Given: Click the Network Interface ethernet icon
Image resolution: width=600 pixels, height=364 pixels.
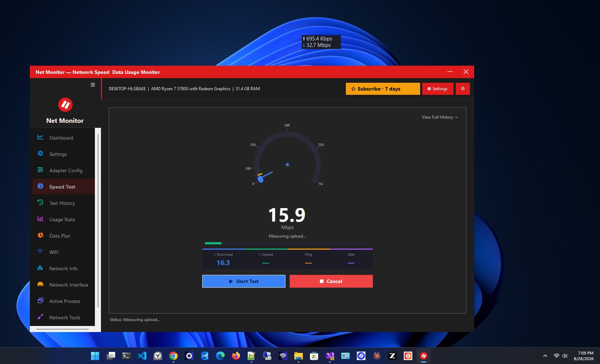Looking at the screenshot, I should click(41, 284).
